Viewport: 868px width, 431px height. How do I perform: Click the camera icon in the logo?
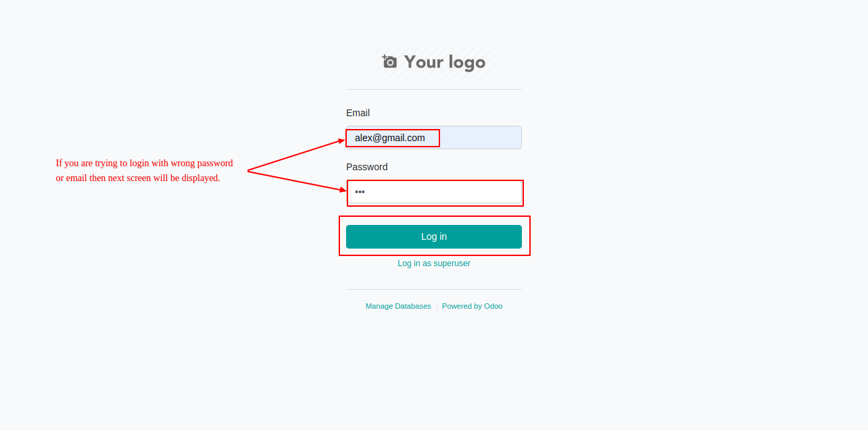(x=389, y=61)
